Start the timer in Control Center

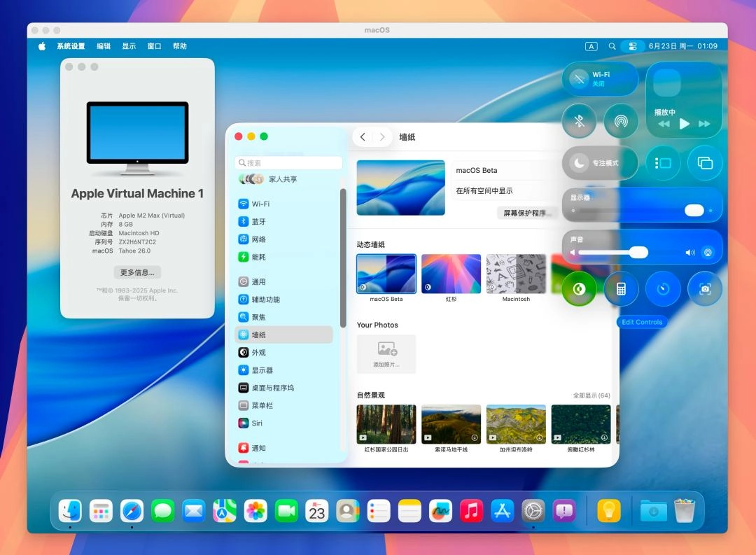pos(663,288)
